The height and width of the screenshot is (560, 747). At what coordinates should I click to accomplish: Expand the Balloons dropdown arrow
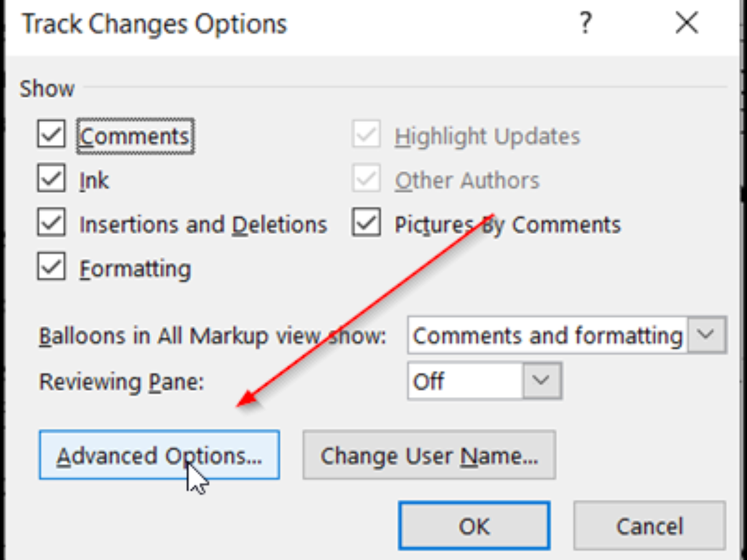point(706,335)
